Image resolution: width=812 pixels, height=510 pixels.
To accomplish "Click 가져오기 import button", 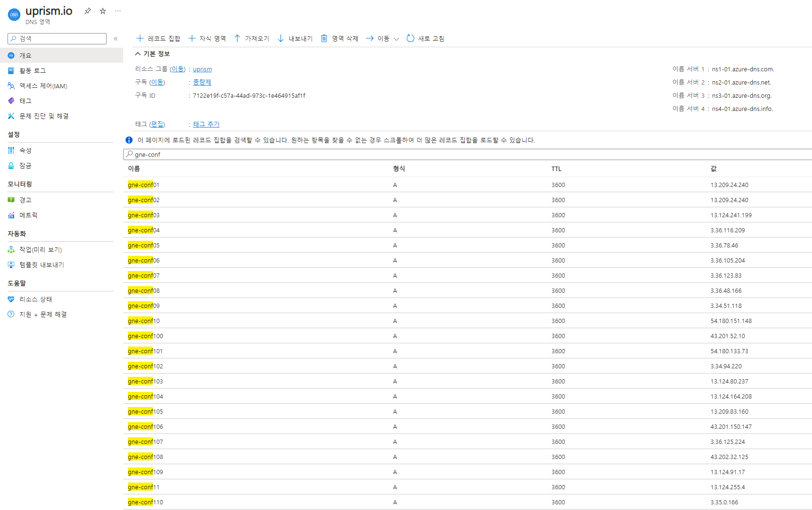I will pos(251,38).
